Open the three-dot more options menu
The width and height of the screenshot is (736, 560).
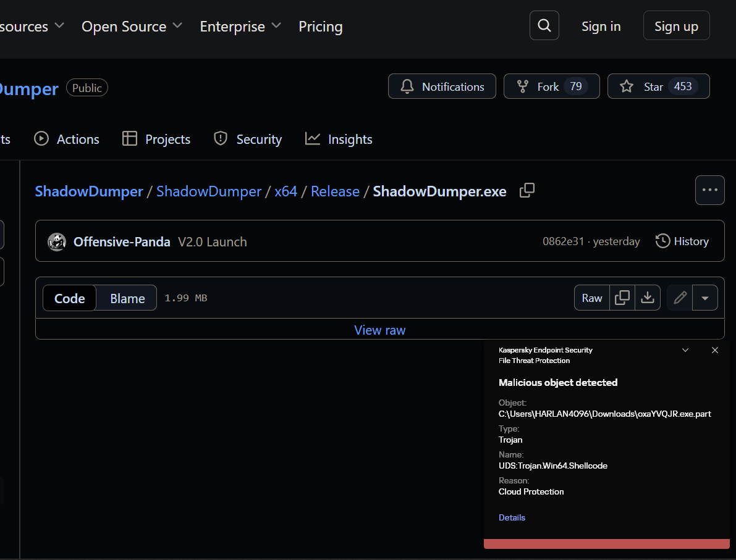click(709, 190)
